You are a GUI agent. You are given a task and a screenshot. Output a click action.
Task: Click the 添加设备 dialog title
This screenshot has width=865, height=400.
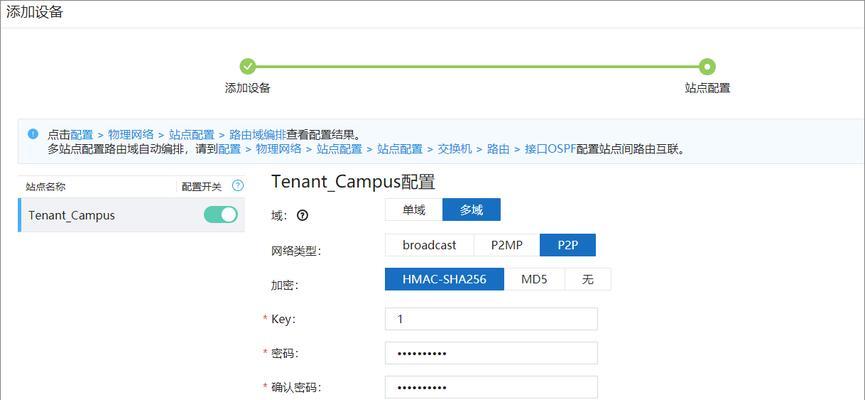coord(34,13)
